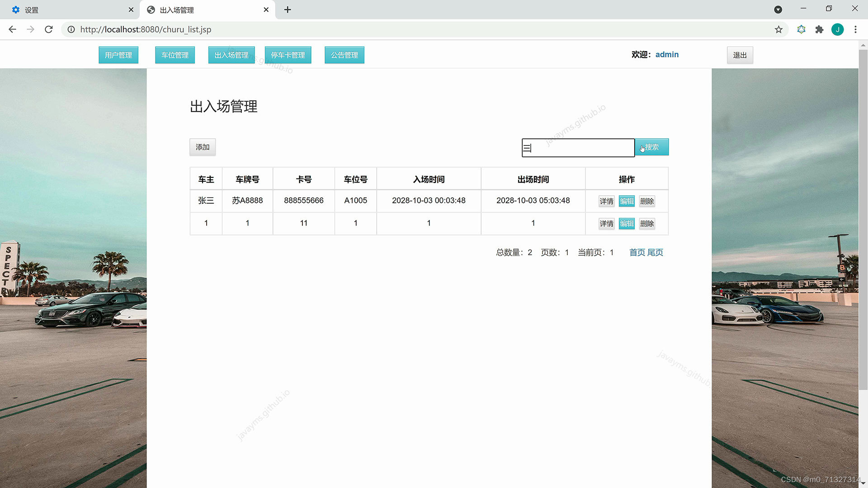Select plate number 苏A8888 cell
This screenshot has height=488, width=868.
(247, 201)
